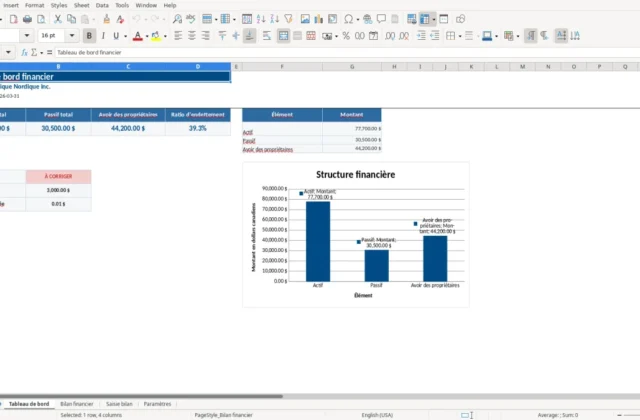This screenshot has height=420, width=640.
Task: Click the formula bar input line
Action: 347,52
